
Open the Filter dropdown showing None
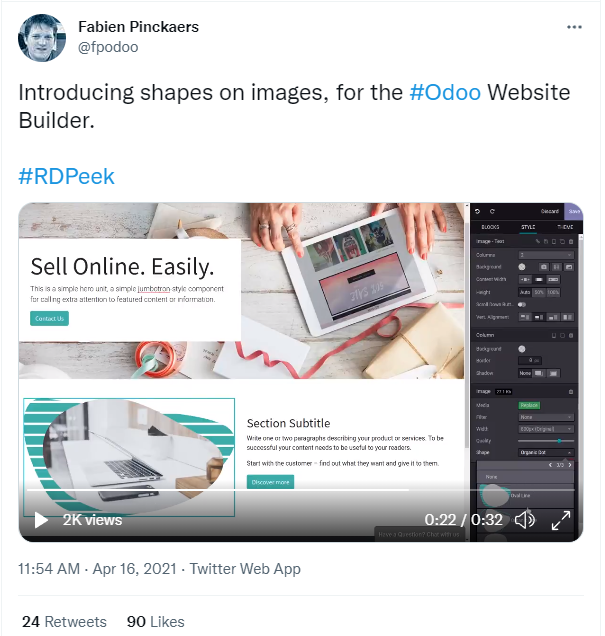(546, 417)
